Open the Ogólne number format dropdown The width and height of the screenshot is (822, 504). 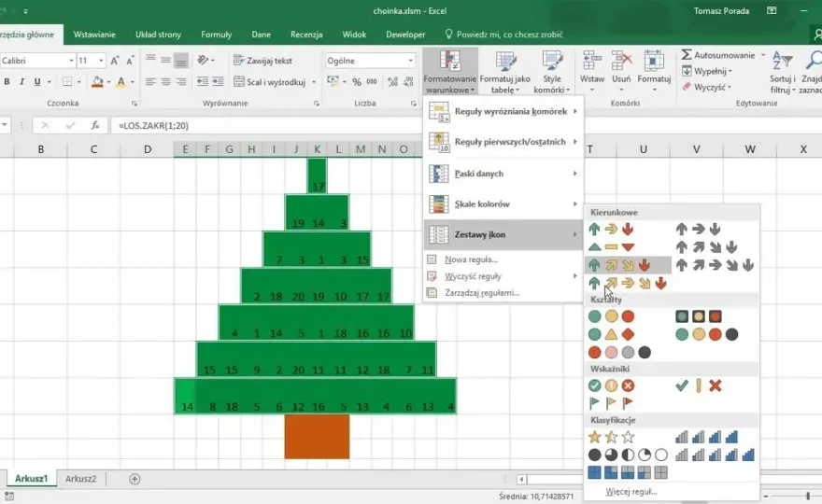pos(410,61)
